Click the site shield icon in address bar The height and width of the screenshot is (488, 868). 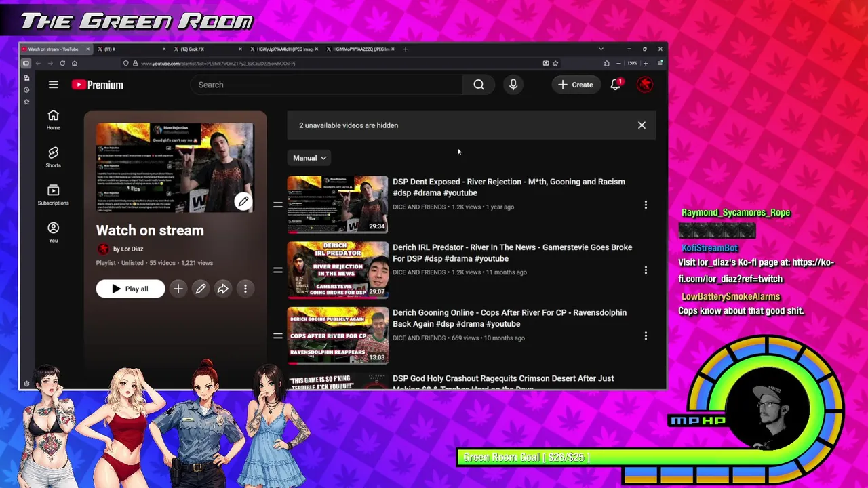126,63
